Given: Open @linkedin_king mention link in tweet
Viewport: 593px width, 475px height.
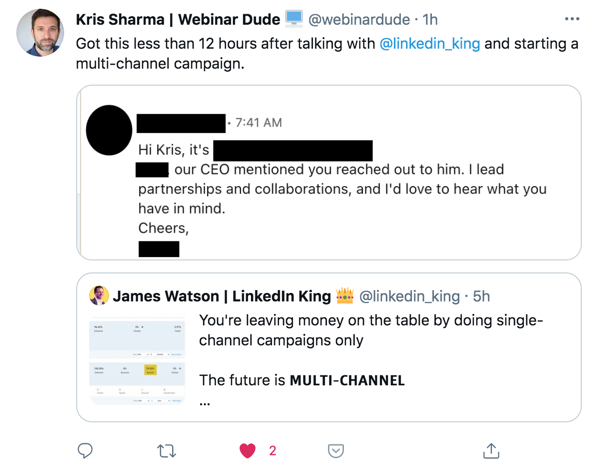Looking at the screenshot, I should pos(430,43).
